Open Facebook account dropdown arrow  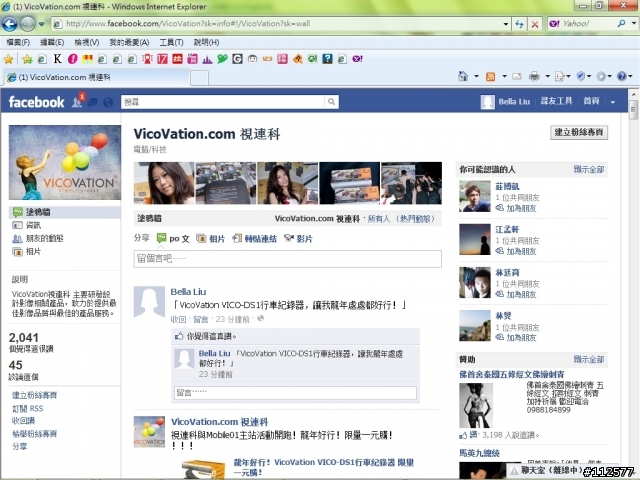coord(613,102)
